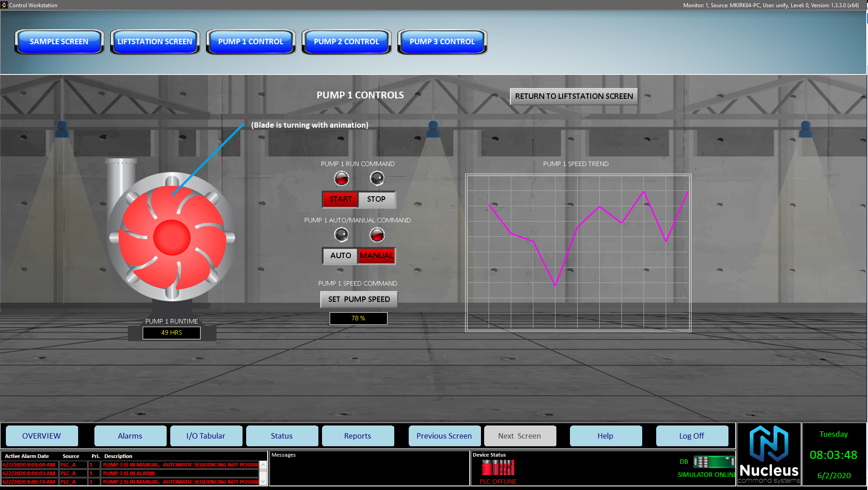Viewport: 868px width, 490px height.
Task: Click the dark indicator lamp above AUTO
Action: [341, 235]
